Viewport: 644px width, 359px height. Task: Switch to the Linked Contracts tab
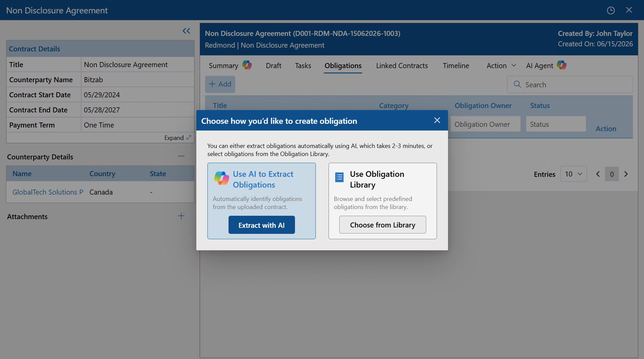[402, 66]
